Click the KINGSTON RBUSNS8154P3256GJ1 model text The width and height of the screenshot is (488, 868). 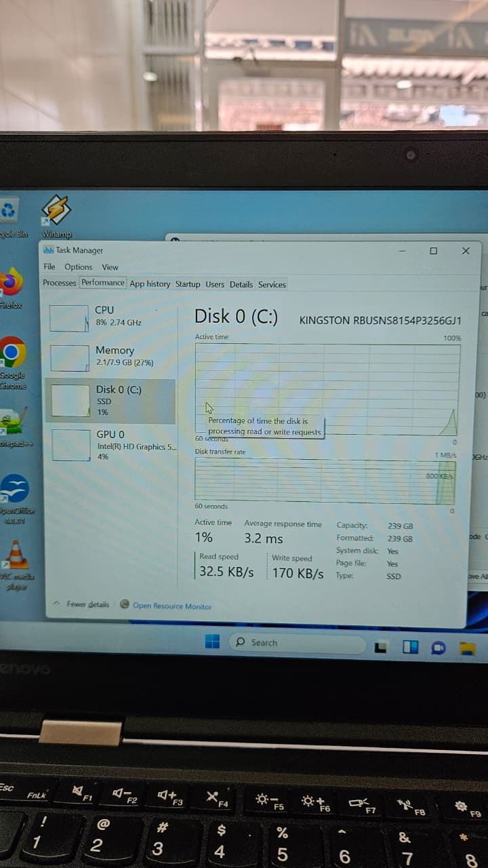point(380,321)
